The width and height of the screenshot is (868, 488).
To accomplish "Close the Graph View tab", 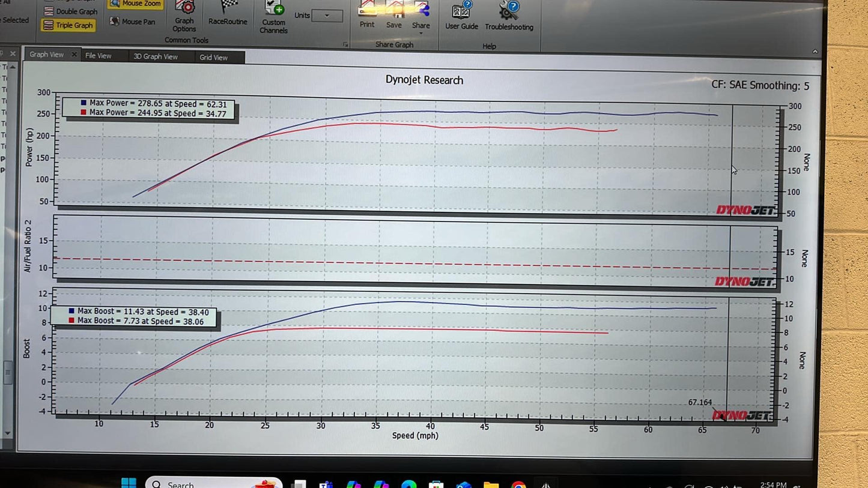I will [x=74, y=55].
